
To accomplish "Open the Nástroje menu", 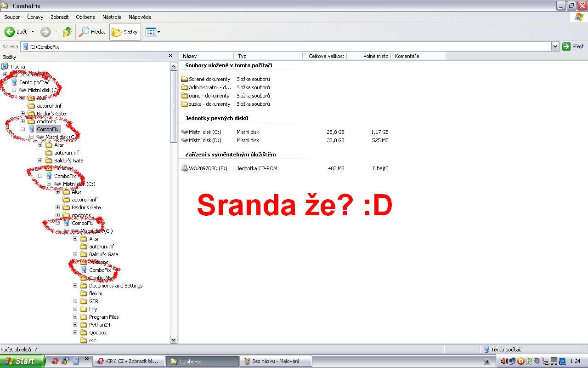I will pos(112,17).
